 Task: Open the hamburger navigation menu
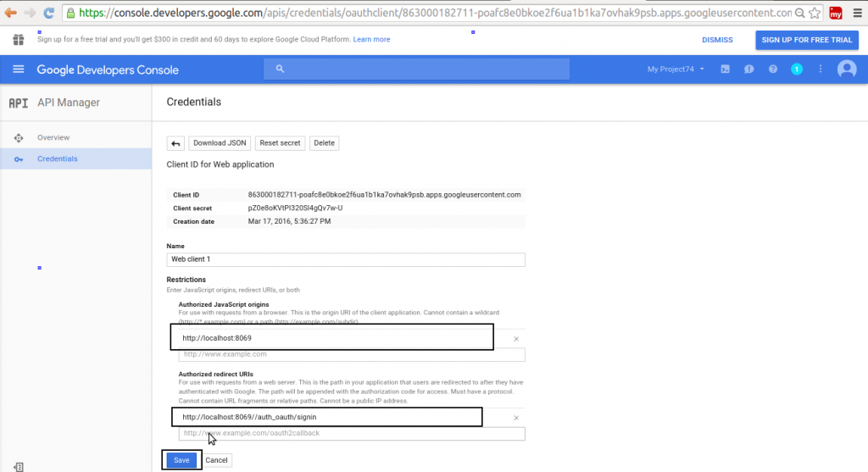19,69
